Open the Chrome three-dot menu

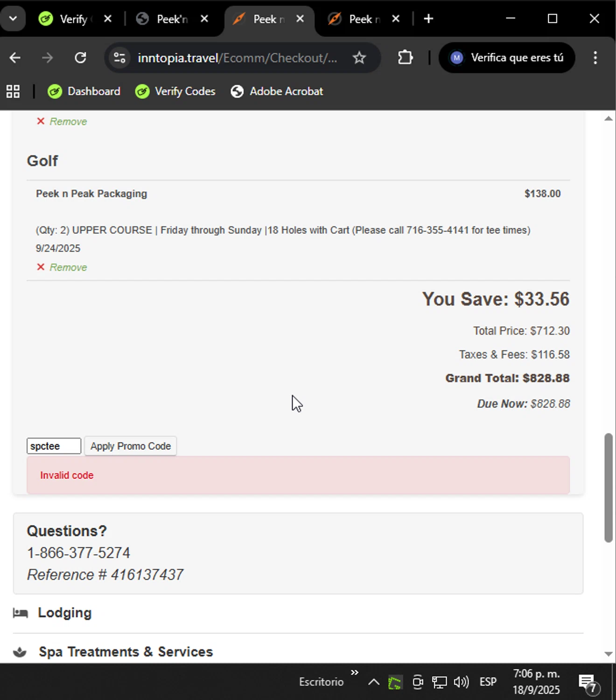click(x=595, y=58)
